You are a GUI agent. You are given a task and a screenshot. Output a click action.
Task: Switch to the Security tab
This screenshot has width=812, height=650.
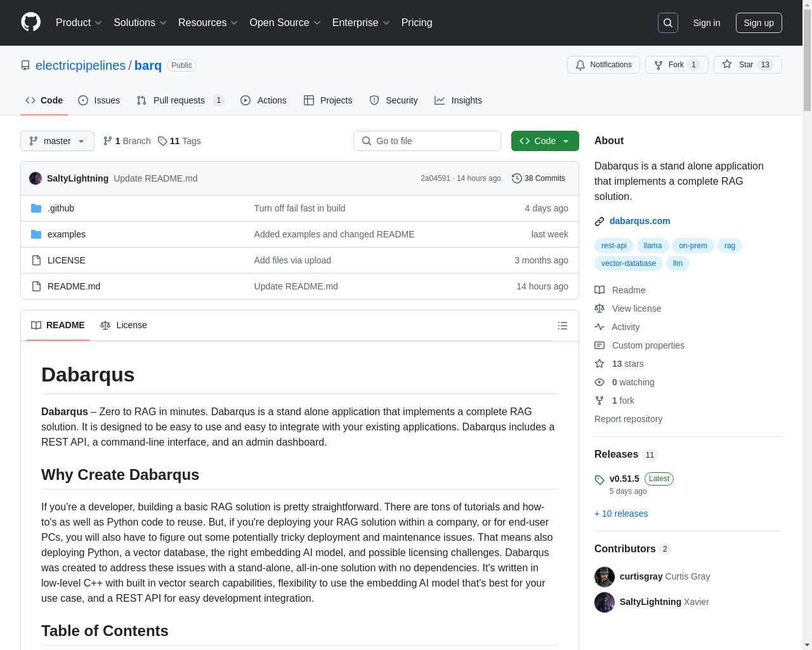pos(393,100)
